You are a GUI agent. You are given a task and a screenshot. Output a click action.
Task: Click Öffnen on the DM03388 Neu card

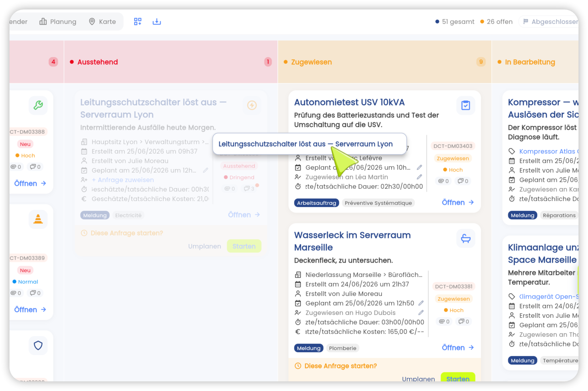(x=30, y=183)
